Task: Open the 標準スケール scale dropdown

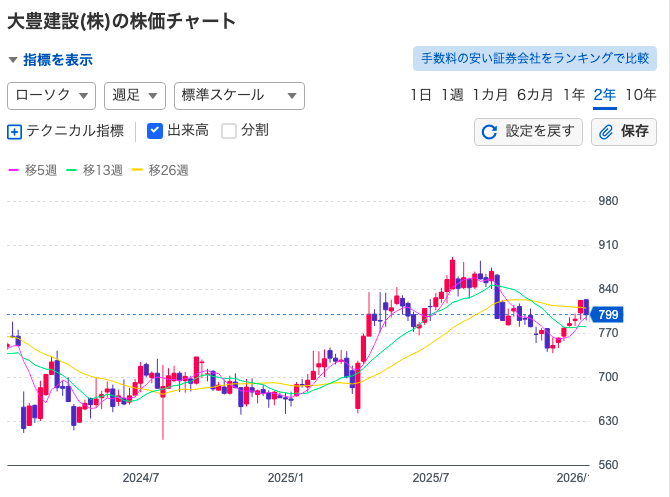Action: tap(238, 95)
